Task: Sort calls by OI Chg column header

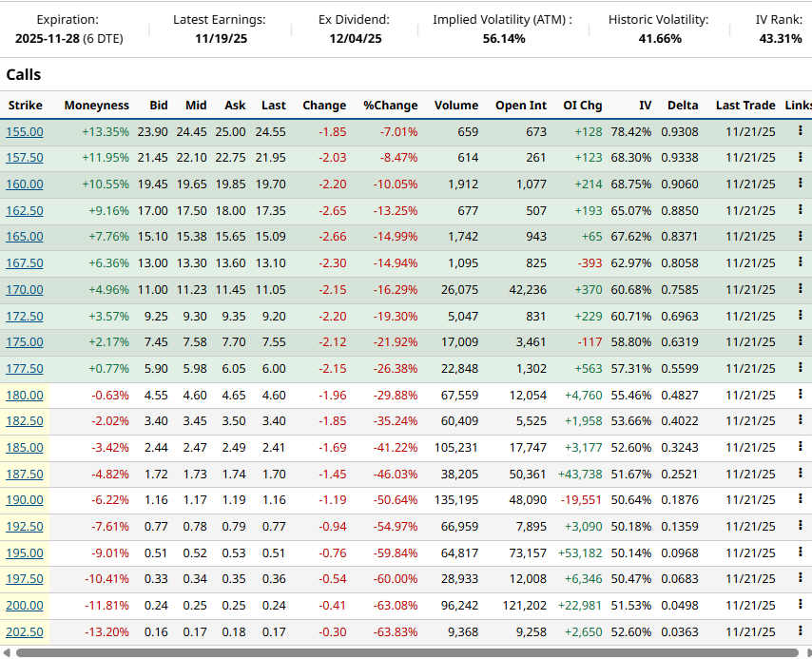Action: pyautogui.click(x=583, y=106)
